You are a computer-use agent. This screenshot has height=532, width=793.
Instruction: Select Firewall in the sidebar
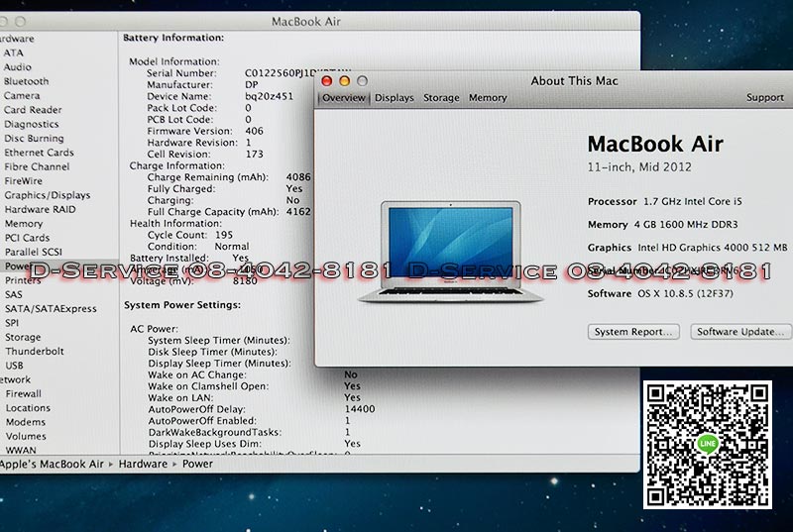pyautogui.click(x=23, y=393)
